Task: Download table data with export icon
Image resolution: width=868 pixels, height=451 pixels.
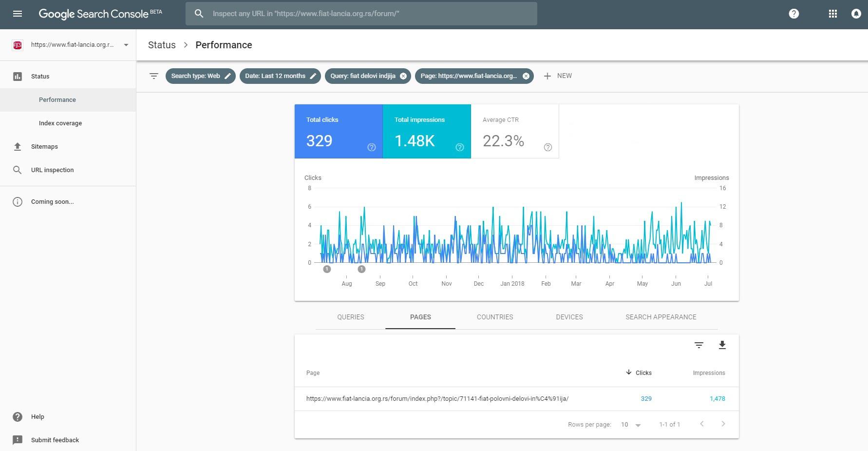Action: pos(722,345)
